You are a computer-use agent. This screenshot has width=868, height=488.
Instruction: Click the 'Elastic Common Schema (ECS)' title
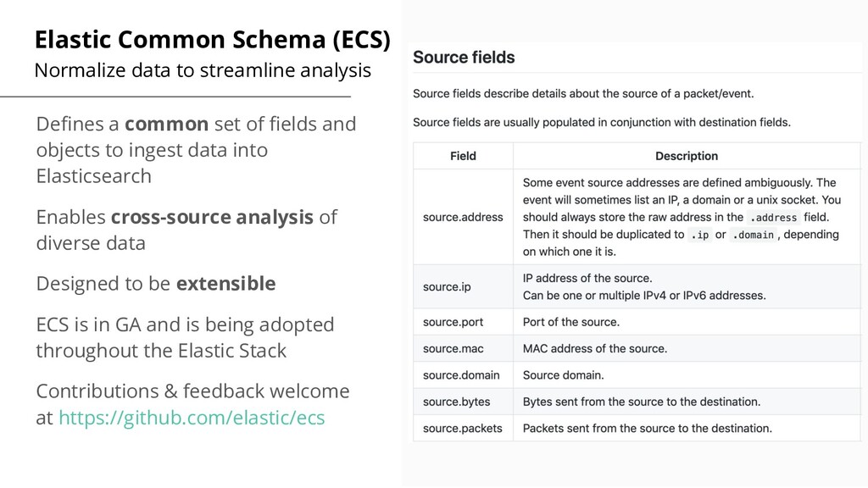point(212,40)
